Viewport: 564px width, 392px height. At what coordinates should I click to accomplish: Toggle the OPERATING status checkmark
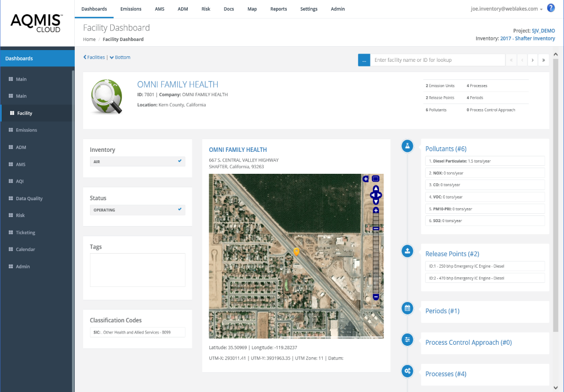(179, 209)
